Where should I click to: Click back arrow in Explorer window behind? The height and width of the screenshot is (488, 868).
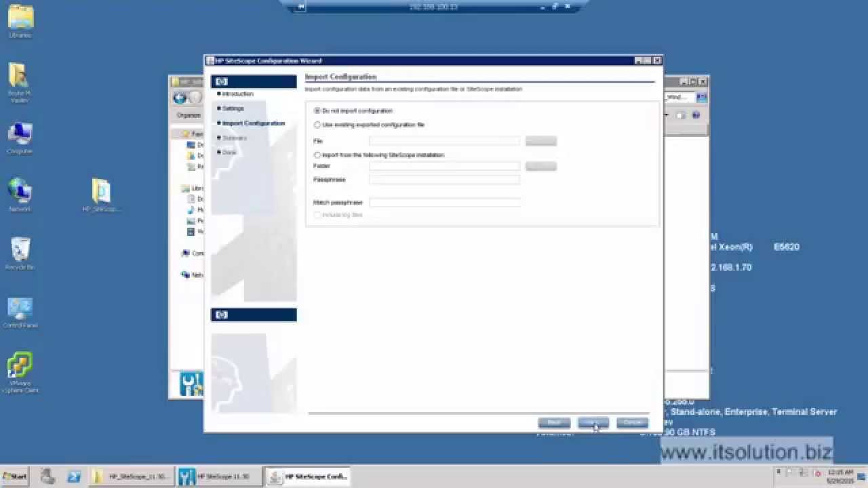(x=180, y=98)
